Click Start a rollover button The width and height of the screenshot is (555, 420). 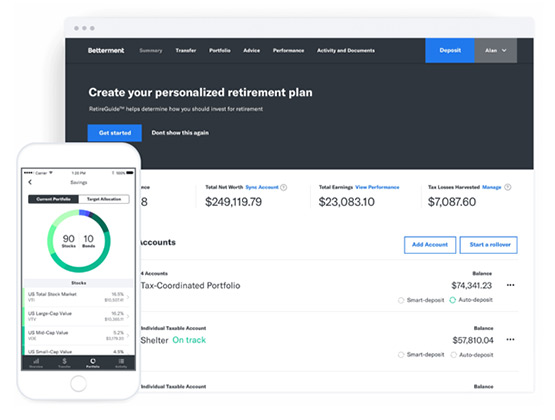[x=488, y=245]
